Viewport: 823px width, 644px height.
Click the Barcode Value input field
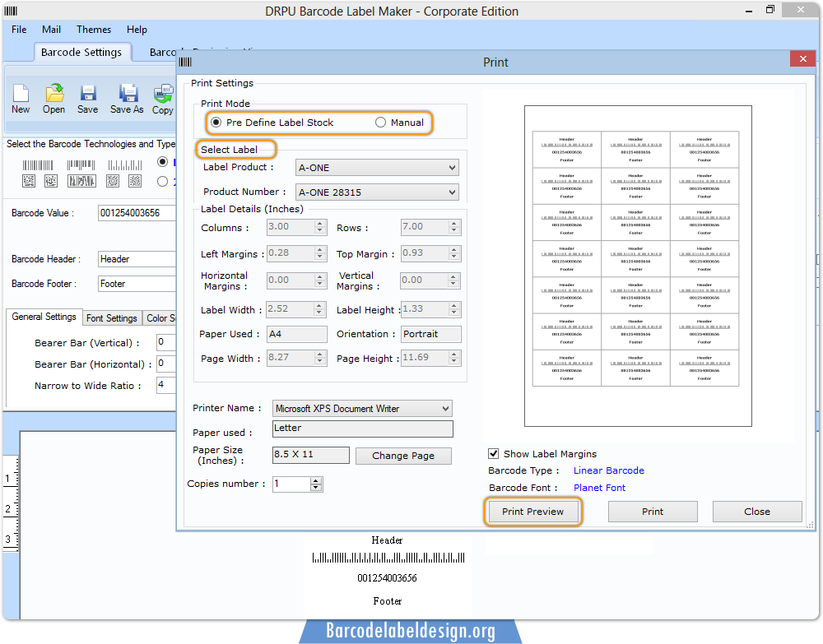tap(137, 213)
